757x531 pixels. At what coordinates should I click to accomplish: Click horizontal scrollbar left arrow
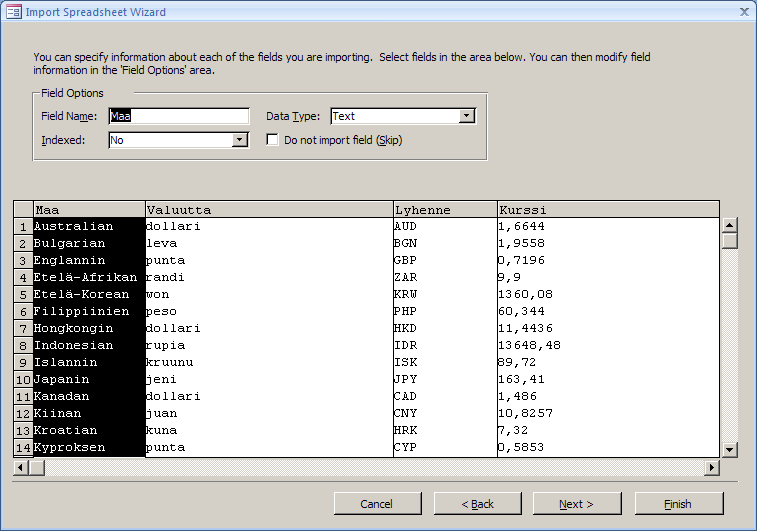point(21,467)
